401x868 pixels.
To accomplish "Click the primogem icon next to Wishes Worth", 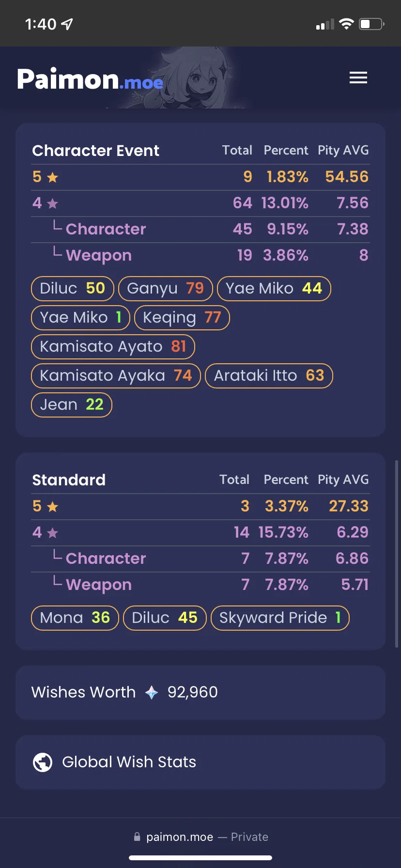I will click(x=152, y=693).
